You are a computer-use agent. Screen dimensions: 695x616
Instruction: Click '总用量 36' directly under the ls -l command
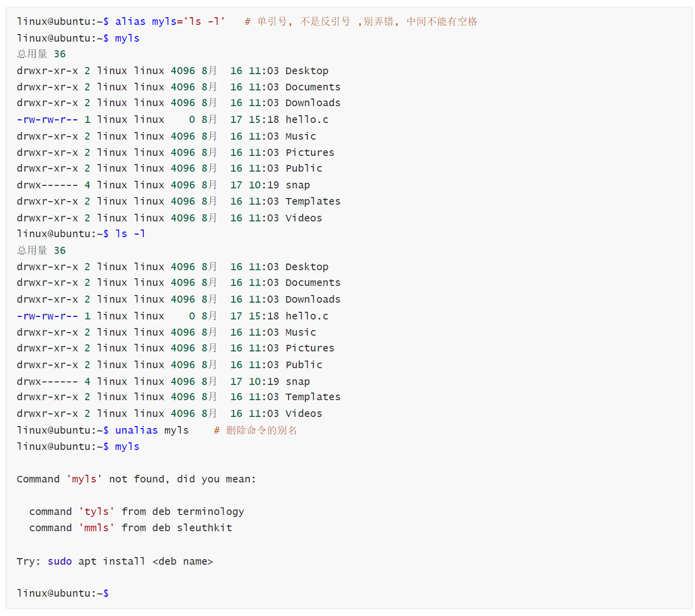[x=42, y=250]
